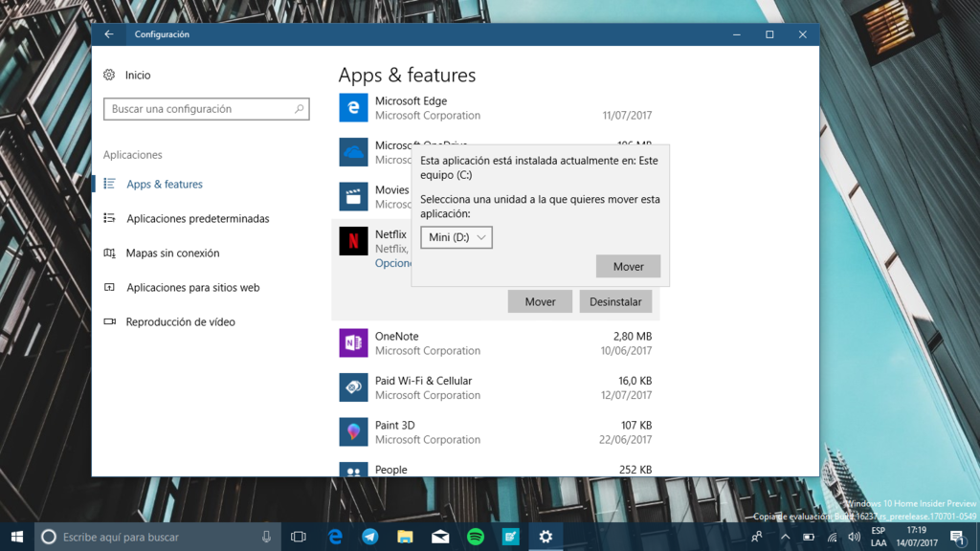This screenshot has height=551, width=980.
Task: Go back using the Configuración back arrow
Action: coord(109,34)
